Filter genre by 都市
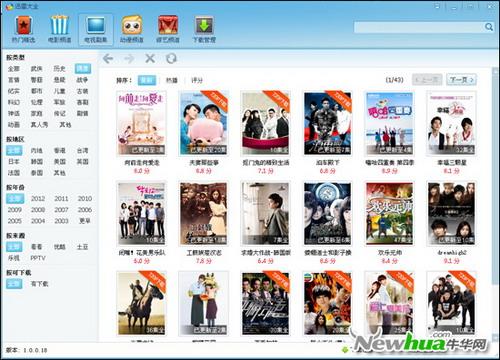Viewport: 500px width, 360px height. coord(37,91)
